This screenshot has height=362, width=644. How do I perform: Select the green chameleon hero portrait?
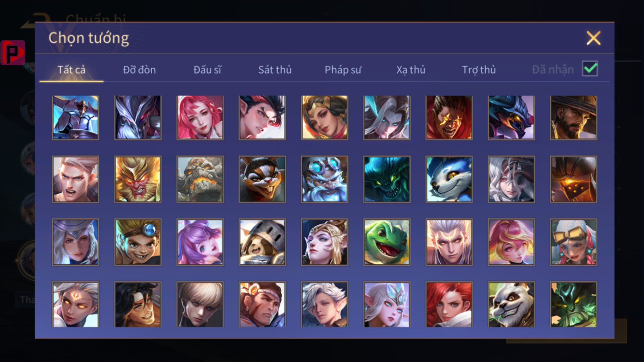point(387,242)
